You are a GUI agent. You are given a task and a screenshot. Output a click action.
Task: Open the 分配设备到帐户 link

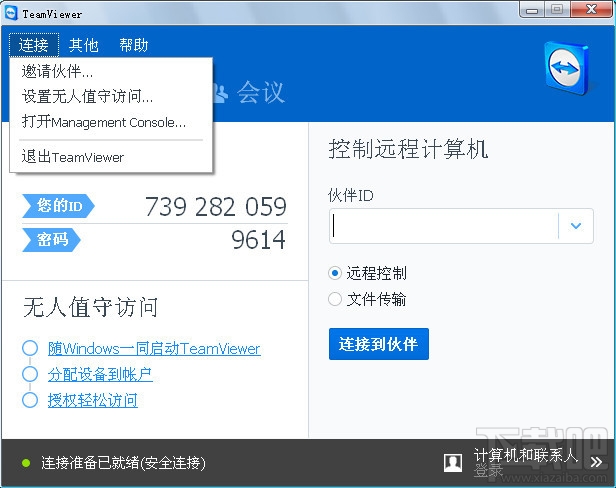pyautogui.click(x=100, y=374)
